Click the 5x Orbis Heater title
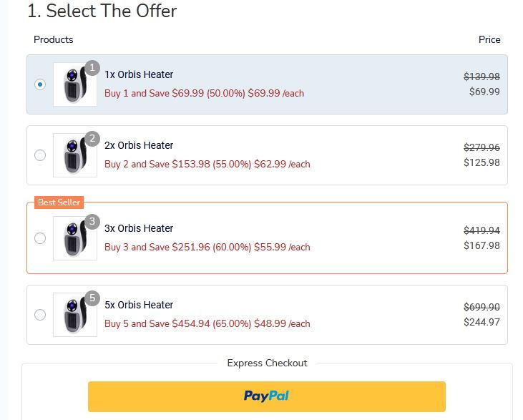This screenshot has height=420, width=523. click(139, 305)
